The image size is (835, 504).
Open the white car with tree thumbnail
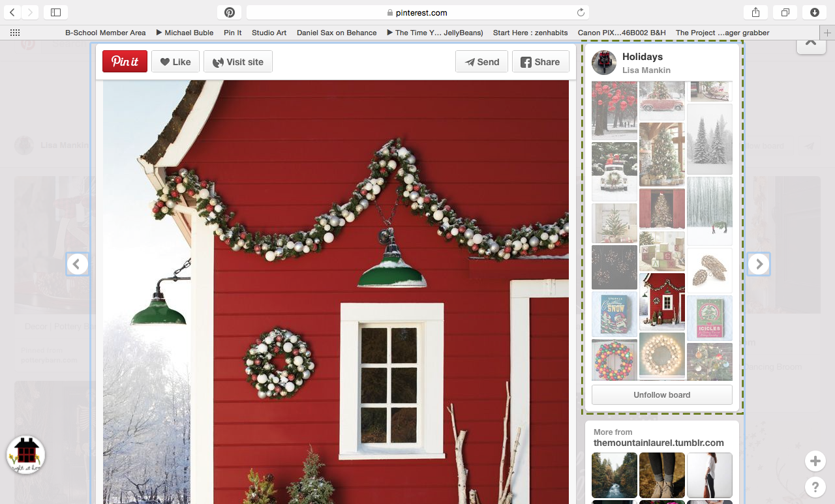point(615,171)
